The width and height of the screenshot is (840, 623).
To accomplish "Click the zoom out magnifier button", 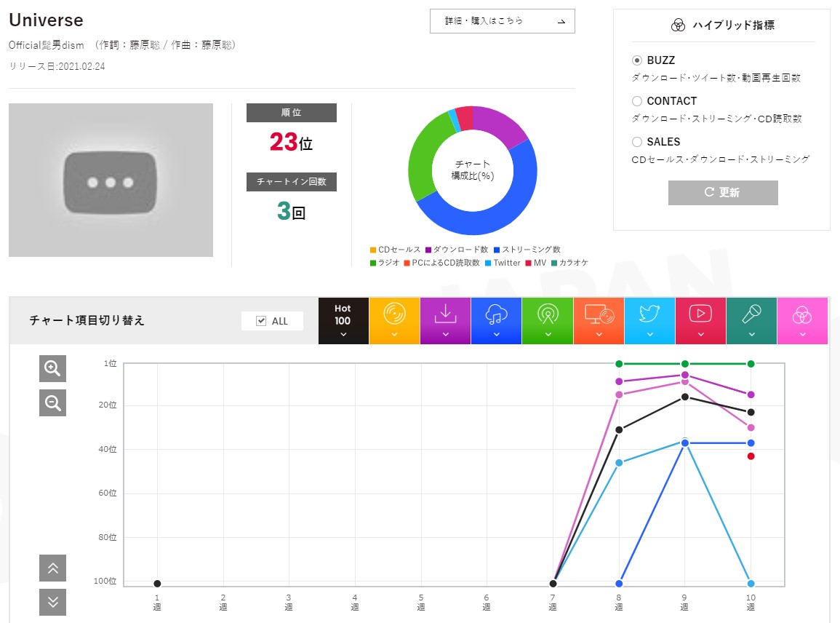I will pos(52,402).
